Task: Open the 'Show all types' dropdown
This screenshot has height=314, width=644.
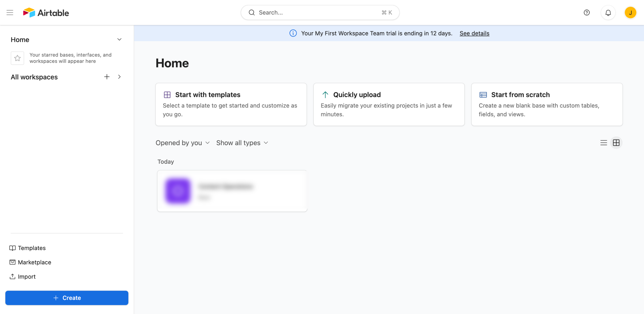Action: coord(242,143)
